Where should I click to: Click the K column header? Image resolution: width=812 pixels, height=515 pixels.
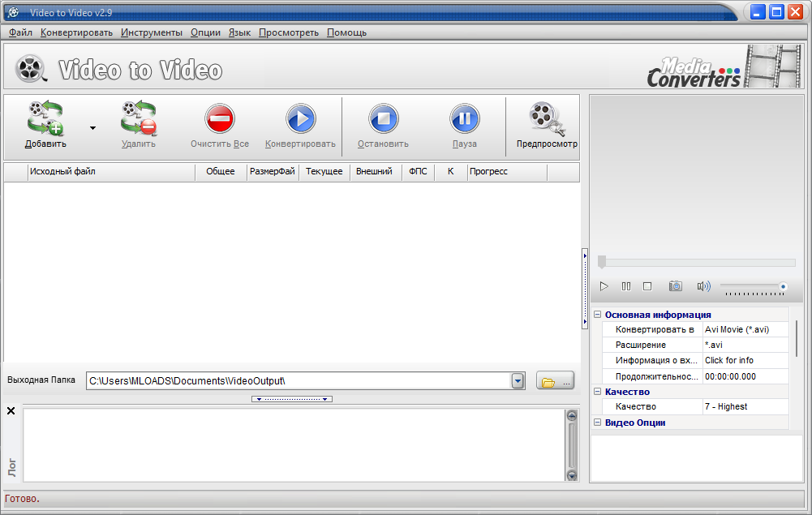pyautogui.click(x=450, y=172)
